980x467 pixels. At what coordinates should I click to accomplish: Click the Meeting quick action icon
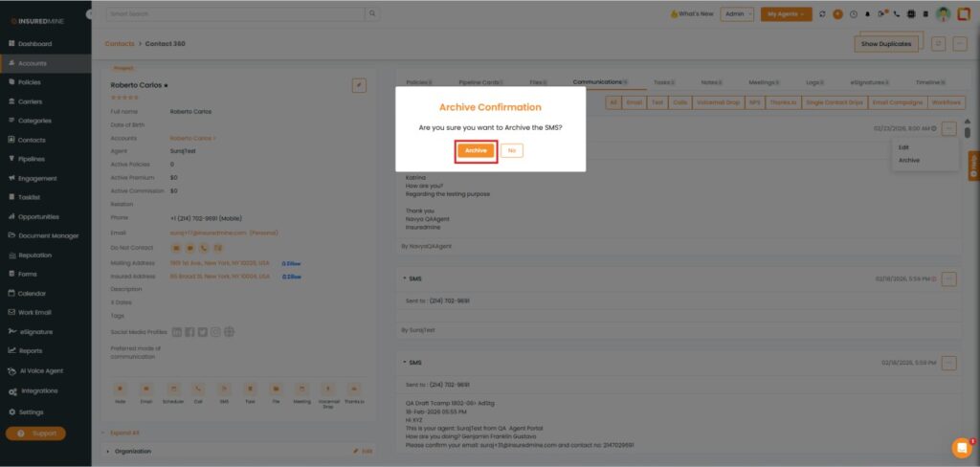[x=301, y=389]
